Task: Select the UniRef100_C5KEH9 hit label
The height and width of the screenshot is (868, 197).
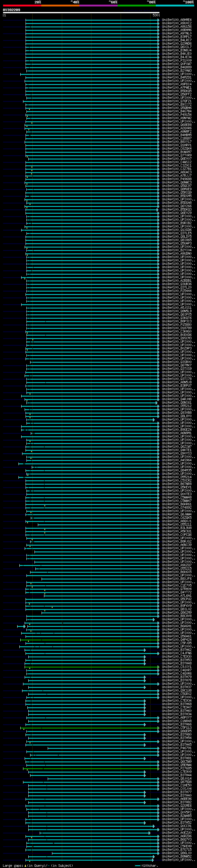Action: pyautogui.click(x=176, y=846)
